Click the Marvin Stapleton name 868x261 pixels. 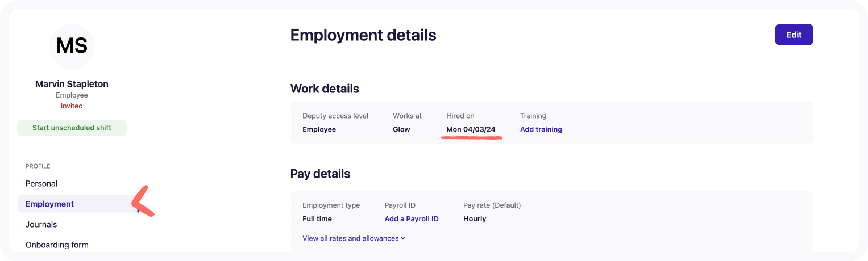72,84
